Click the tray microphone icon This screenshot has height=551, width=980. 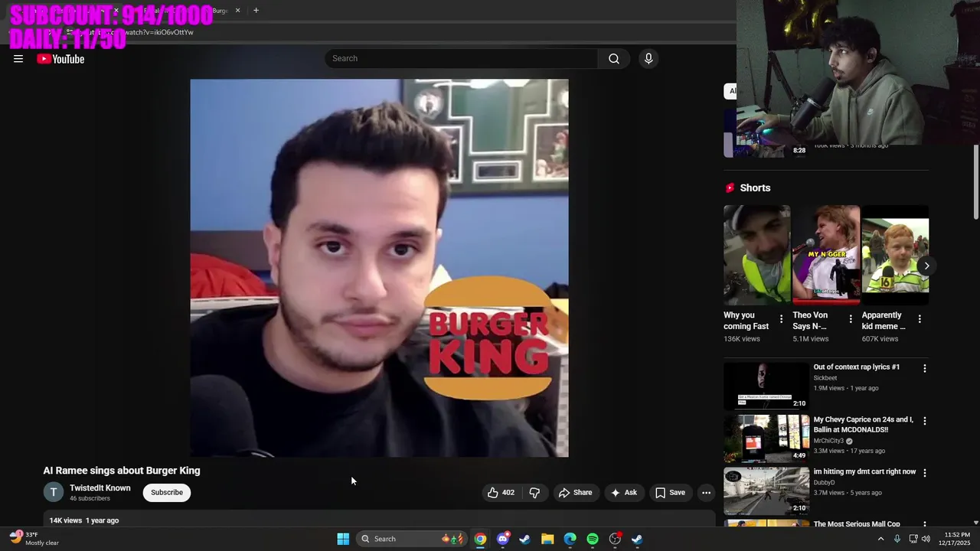[897, 539]
